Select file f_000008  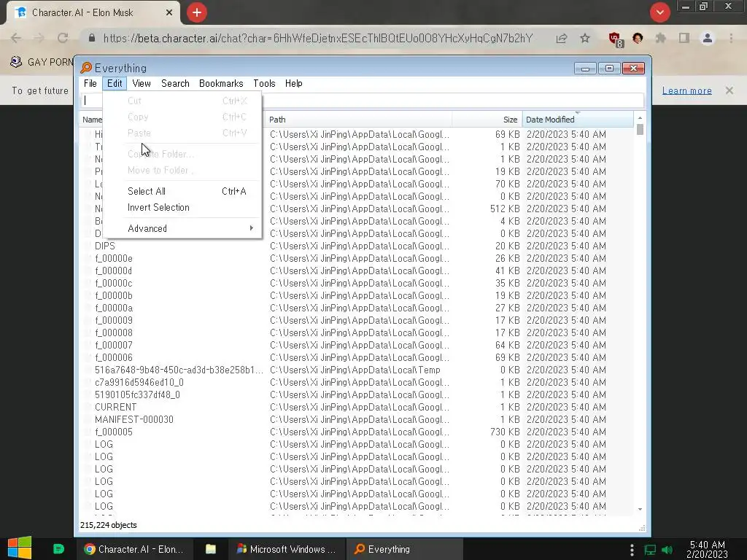tap(113, 332)
